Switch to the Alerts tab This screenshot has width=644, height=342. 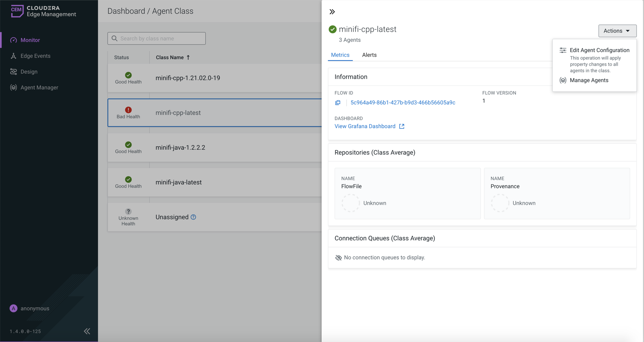pos(369,55)
